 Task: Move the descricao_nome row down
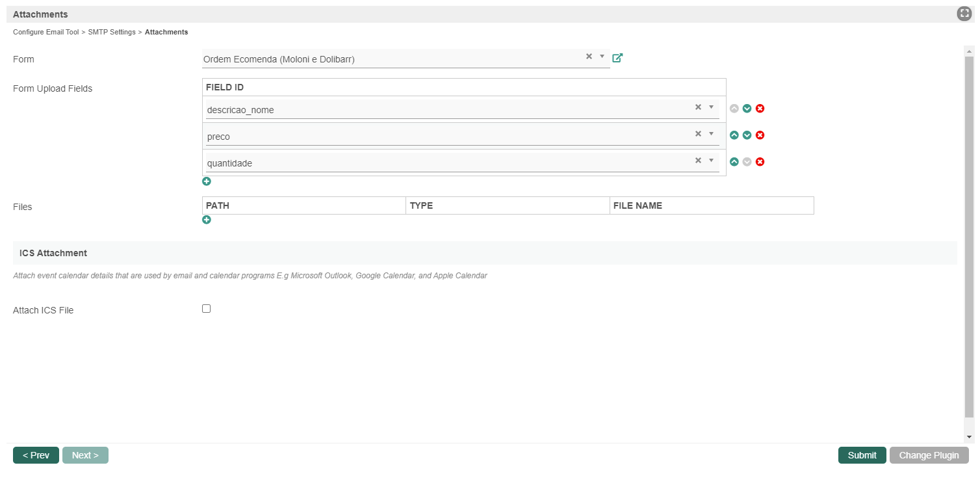click(747, 109)
